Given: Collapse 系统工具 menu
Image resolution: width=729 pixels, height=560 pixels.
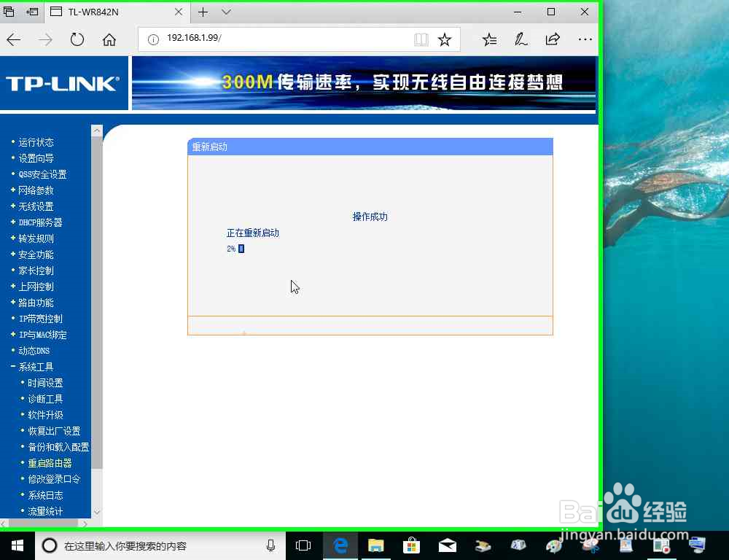Looking at the screenshot, I should pyautogui.click(x=36, y=367).
